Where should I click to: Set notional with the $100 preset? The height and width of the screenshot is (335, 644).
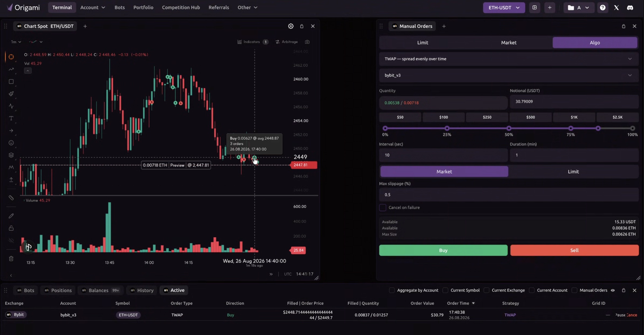pyautogui.click(x=444, y=117)
